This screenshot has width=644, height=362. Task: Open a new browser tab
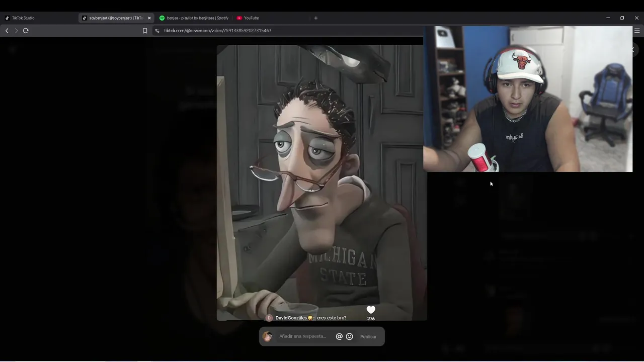pyautogui.click(x=315, y=18)
